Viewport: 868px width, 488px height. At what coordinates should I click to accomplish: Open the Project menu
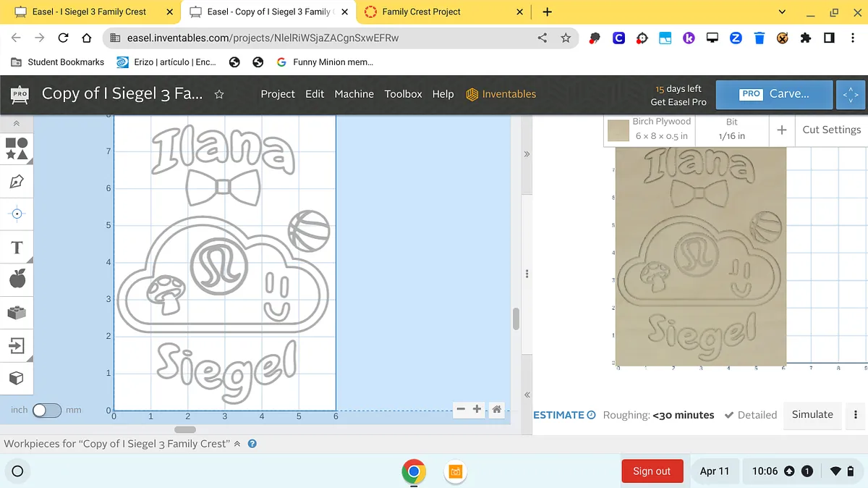(278, 94)
